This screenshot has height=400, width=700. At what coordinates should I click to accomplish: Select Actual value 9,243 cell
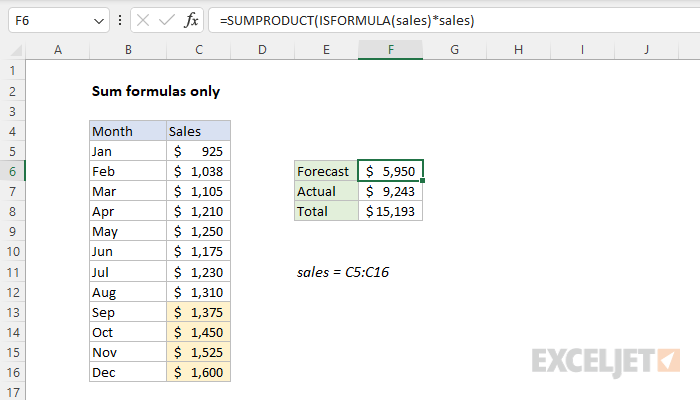(x=391, y=192)
